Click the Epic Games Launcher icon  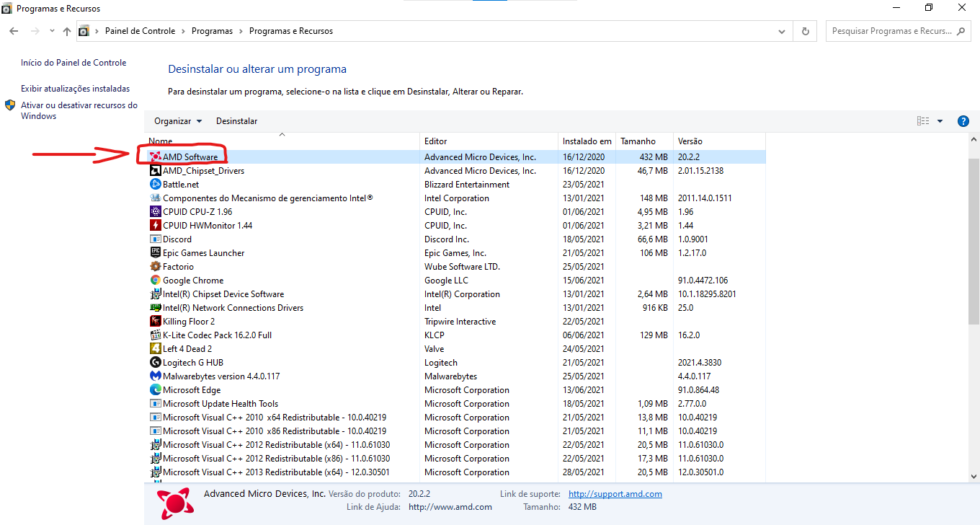tap(155, 253)
